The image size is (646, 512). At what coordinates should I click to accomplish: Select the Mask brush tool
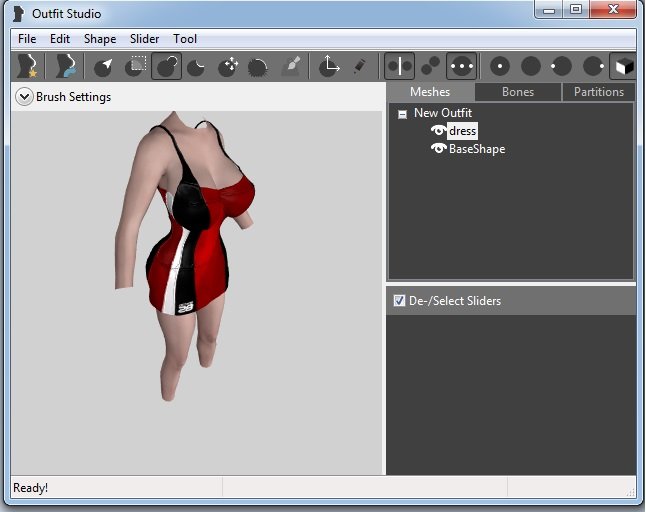point(135,67)
